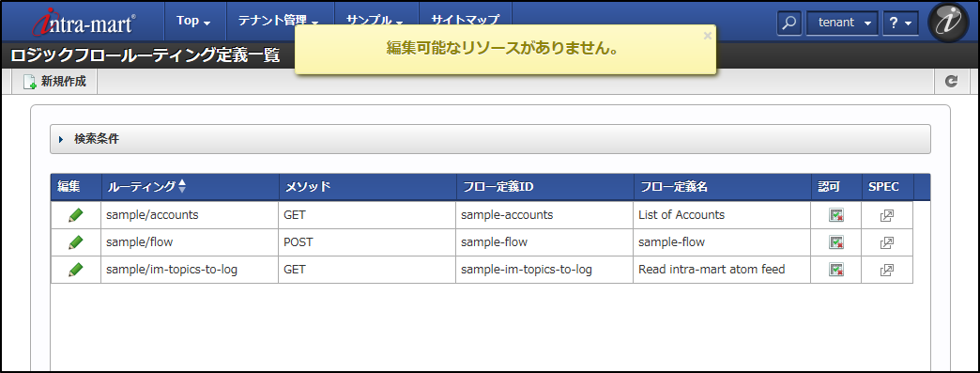Click the ロジックフロールーティング定義一覧 page title
This screenshot has height=373, width=980.
pyautogui.click(x=145, y=55)
